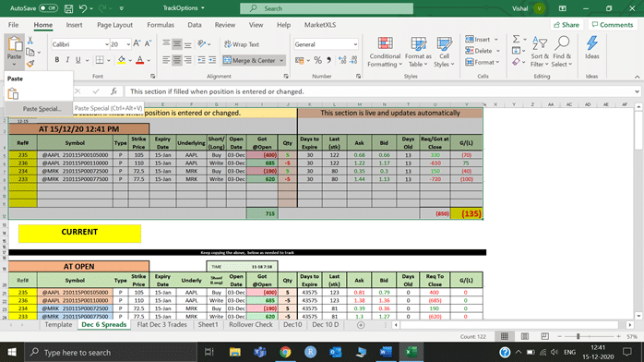Screen dimensions: 644x362
Task: Click the Comments button
Action: tap(613, 25)
